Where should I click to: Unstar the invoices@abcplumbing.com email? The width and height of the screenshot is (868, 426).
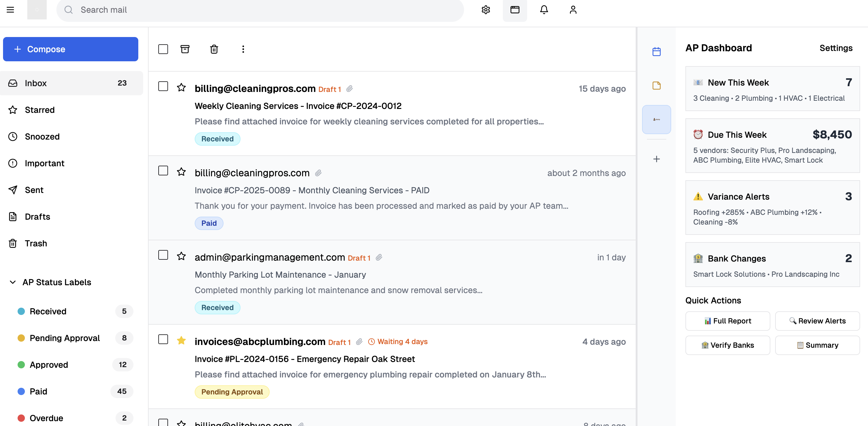pos(181,340)
